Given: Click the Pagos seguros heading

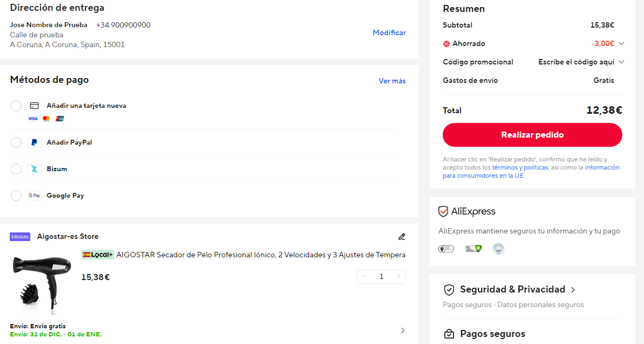Looking at the screenshot, I should pos(492,334).
